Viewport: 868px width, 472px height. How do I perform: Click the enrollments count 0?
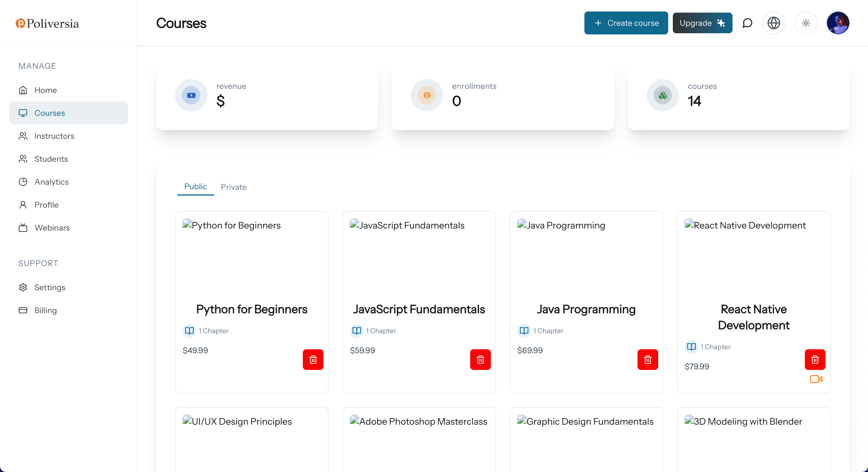click(x=456, y=101)
